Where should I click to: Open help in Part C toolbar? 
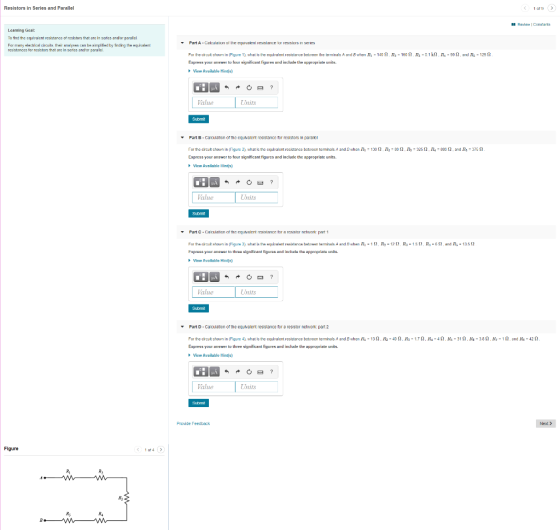click(271, 277)
